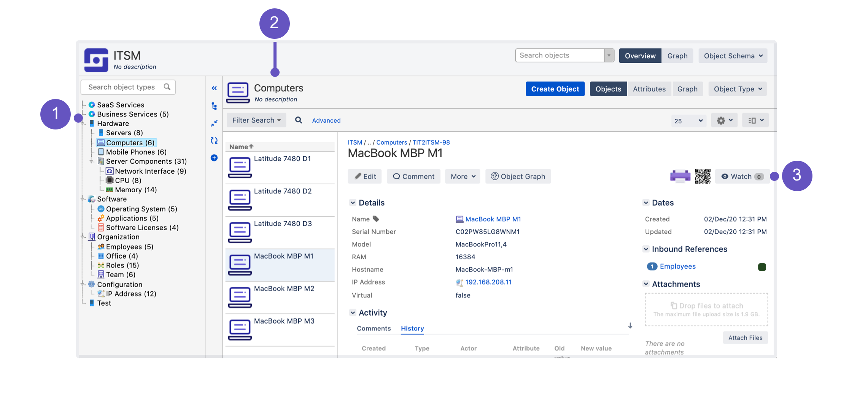The height and width of the screenshot is (409, 868).
Task: Click the green status swatch beside Employees
Action: 762,267
